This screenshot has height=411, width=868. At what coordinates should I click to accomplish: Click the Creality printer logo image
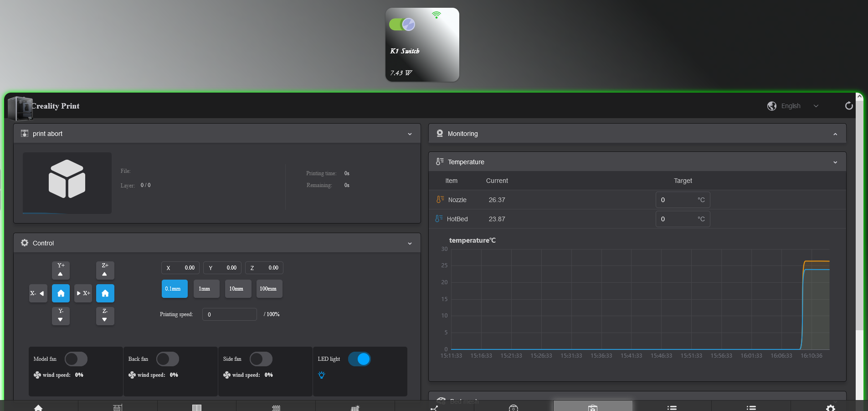coord(21,108)
